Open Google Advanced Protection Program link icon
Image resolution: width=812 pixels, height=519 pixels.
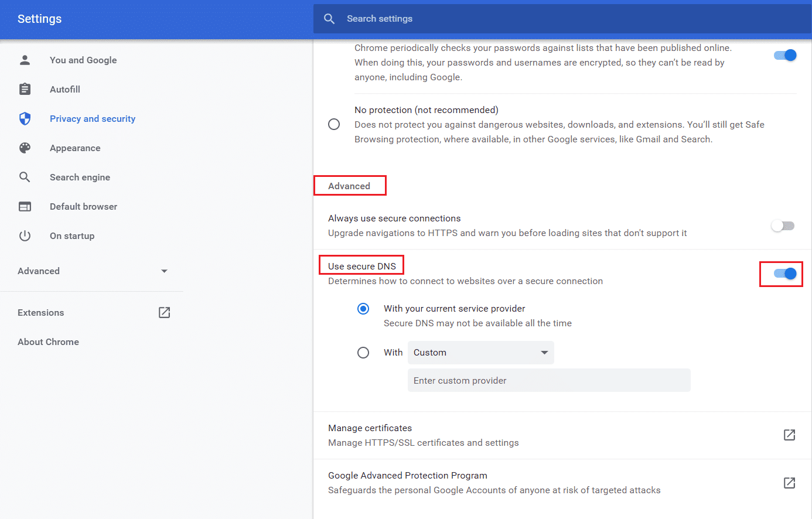(x=789, y=483)
